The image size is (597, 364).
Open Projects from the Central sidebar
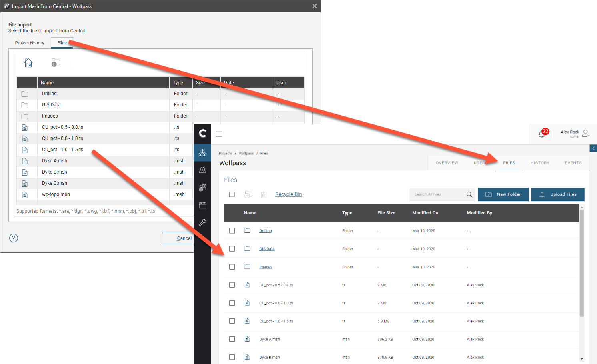pos(202,152)
